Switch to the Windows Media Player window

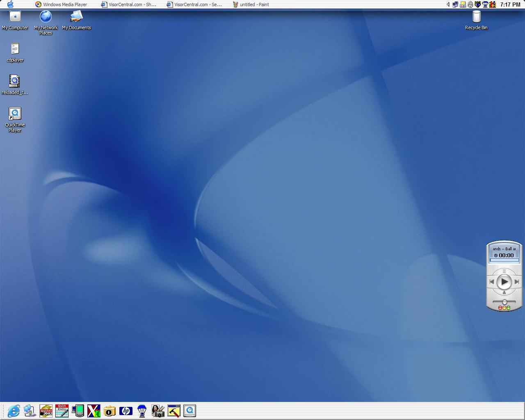pyautogui.click(x=62, y=5)
